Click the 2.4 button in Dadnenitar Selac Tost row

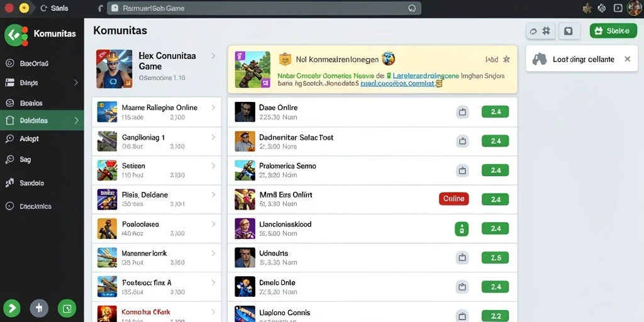495,141
